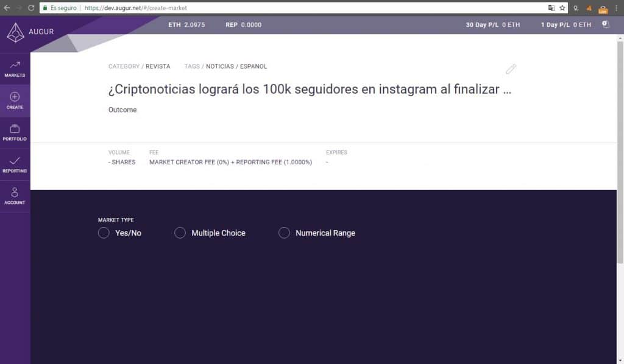Open the notifications icon in Augur header
624x364 pixels.
[605, 24]
